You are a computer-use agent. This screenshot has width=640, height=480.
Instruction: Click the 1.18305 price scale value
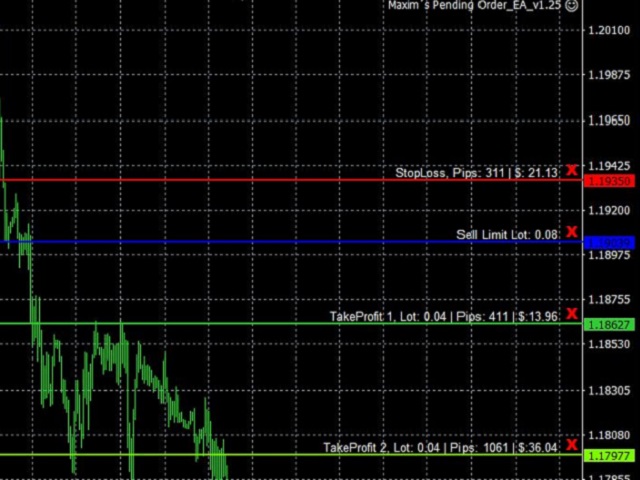[609, 391]
